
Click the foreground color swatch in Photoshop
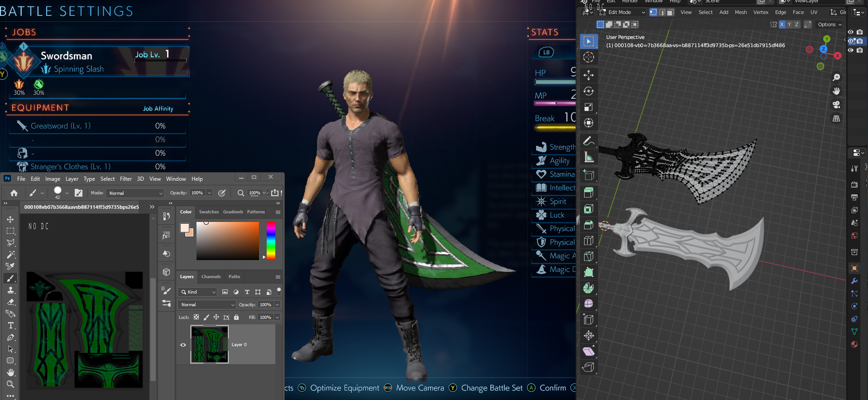(x=185, y=228)
